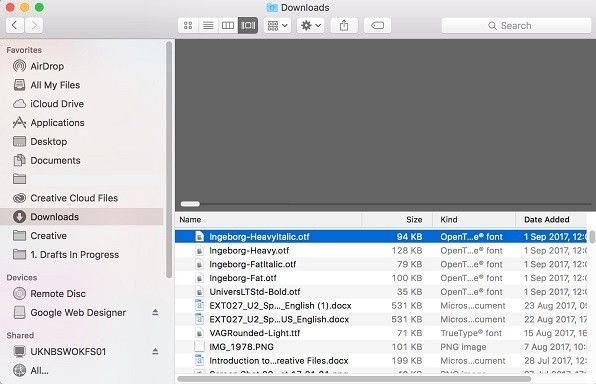Select Downloads in the sidebar
This screenshot has width=596, height=384.
click(82, 217)
